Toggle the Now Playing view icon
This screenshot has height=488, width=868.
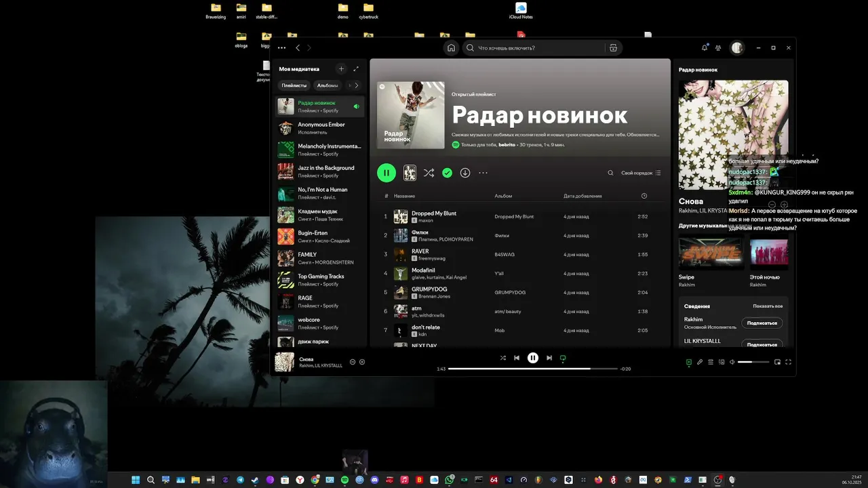coord(688,362)
